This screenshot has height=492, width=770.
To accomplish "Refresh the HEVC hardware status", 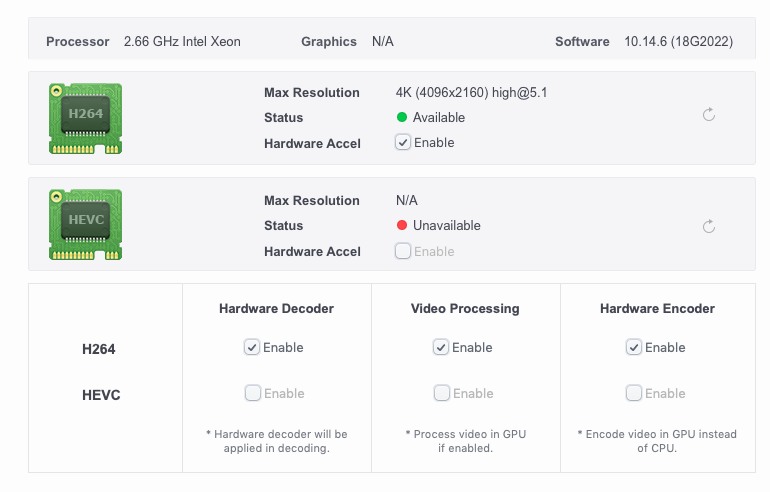I will click(x=709, y=226).
